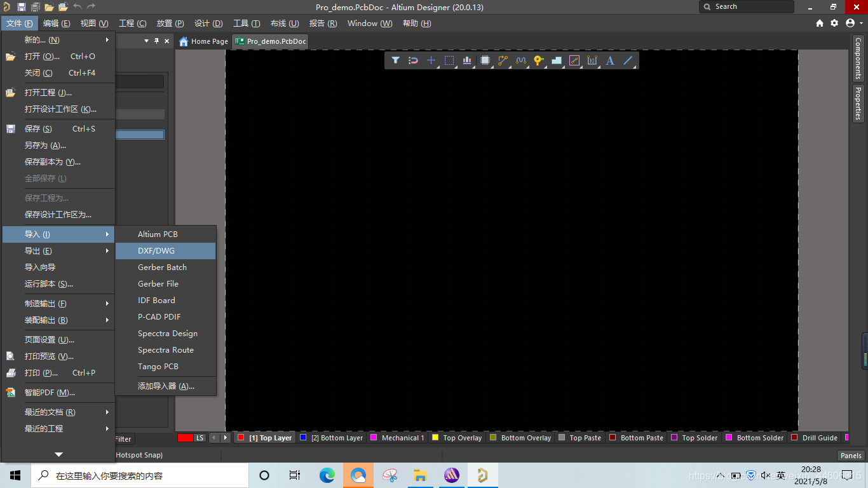
Task: Click 智能PDF (M)... menu item
Action: click(x=58, y=392)
